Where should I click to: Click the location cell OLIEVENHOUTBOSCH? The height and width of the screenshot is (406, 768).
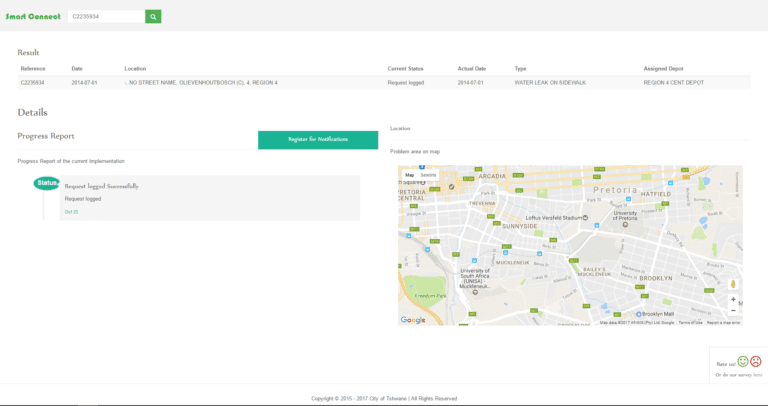201,83
